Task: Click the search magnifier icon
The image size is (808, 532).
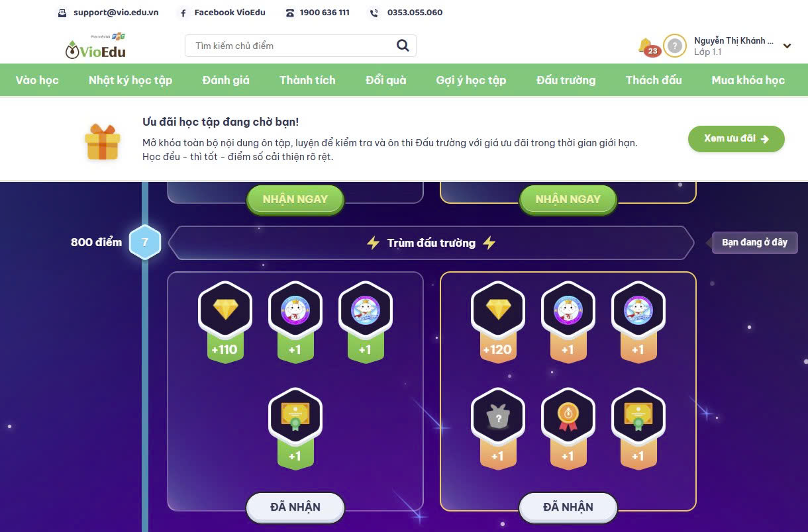Action: (x=403, y=46)
